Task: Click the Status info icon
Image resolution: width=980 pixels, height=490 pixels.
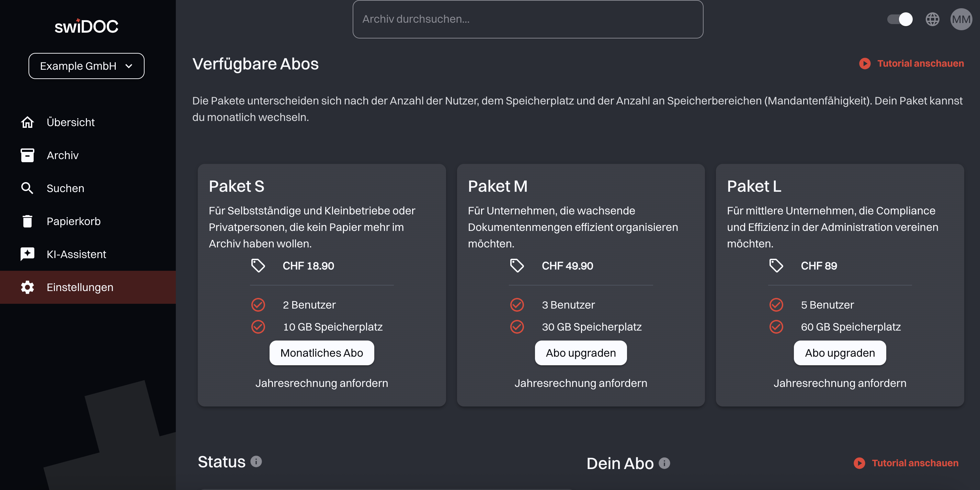Action: point(256,461)
